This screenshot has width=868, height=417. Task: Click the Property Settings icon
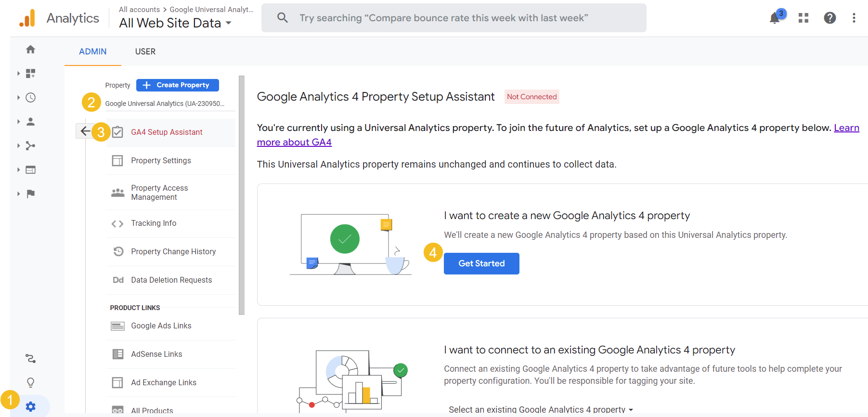[x=117, y=160]
